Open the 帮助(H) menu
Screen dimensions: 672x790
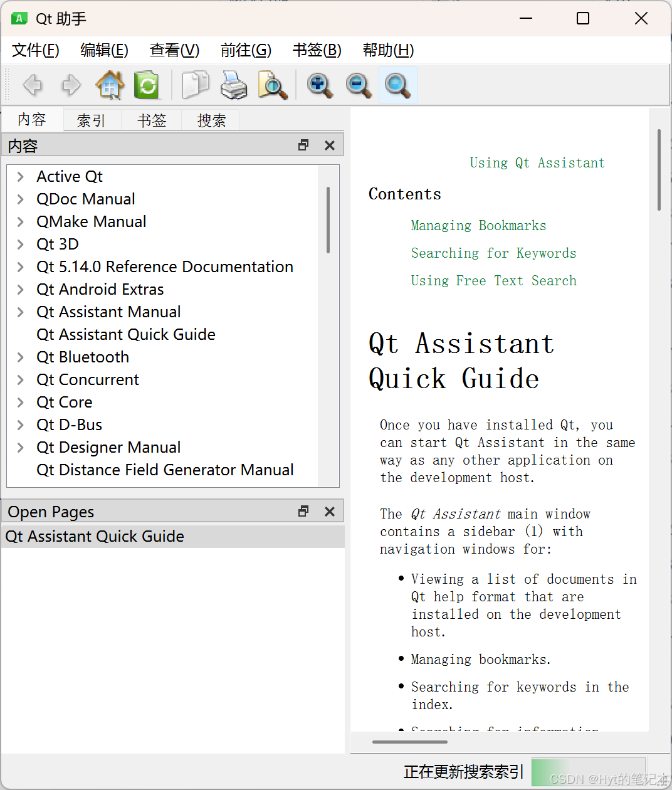388,50
